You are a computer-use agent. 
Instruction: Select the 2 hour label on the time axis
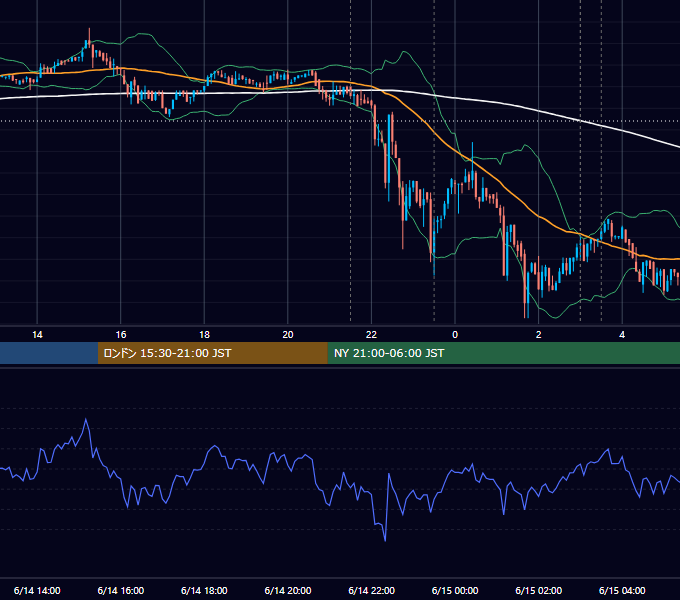point(539,335)
